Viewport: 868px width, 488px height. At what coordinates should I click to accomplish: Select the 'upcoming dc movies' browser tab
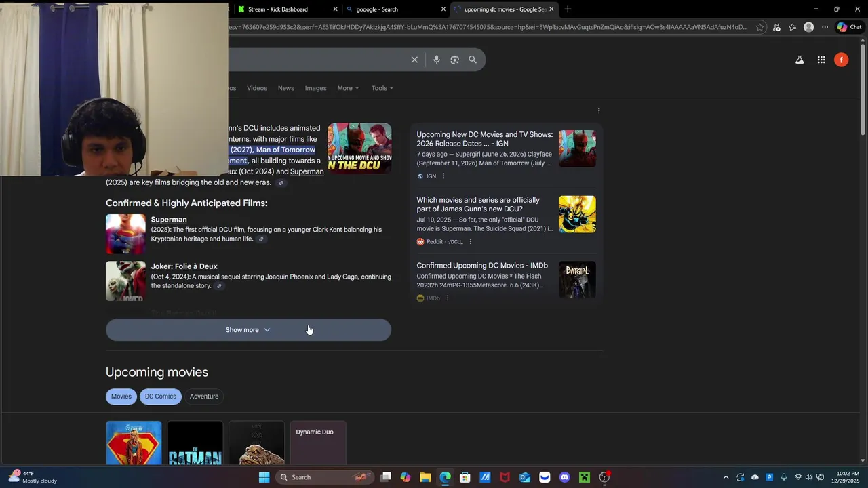click(504, 9)
